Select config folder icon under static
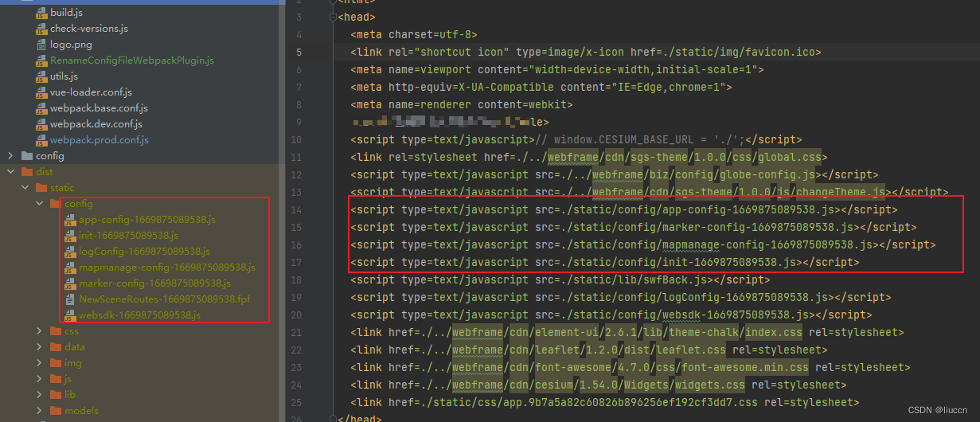Image resolution: width=980 pixels, height=422 pixels. tap(56, 204)
